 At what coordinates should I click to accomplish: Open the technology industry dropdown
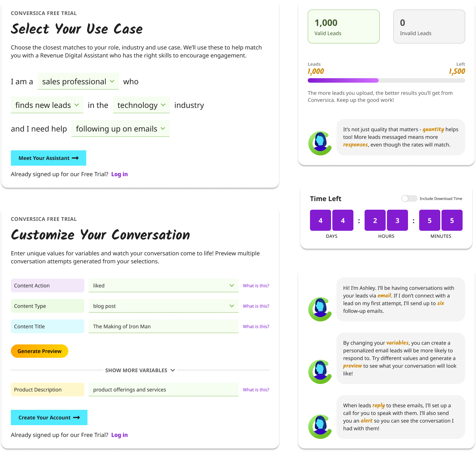141,105
